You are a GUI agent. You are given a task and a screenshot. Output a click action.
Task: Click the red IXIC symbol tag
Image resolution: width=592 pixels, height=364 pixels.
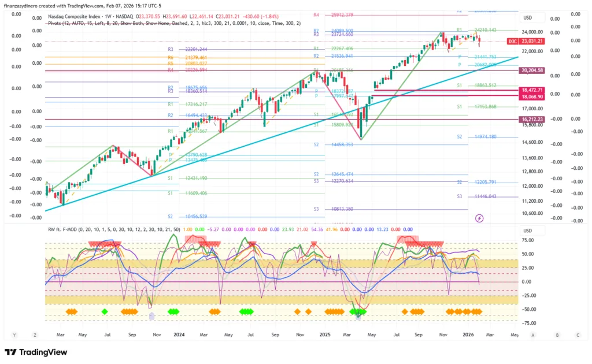(x=512, y=41)
